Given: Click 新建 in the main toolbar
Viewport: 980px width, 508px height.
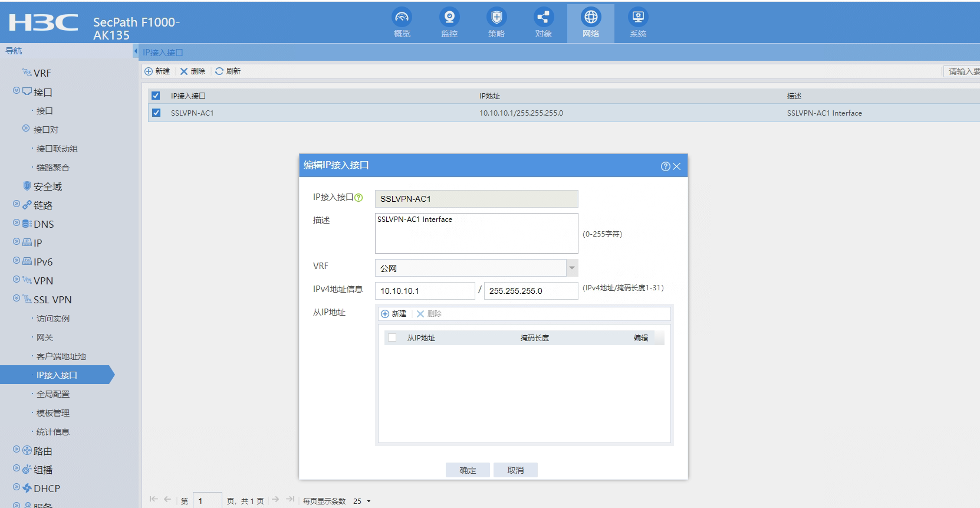Looking at the screenshot, I should (157, 71).
